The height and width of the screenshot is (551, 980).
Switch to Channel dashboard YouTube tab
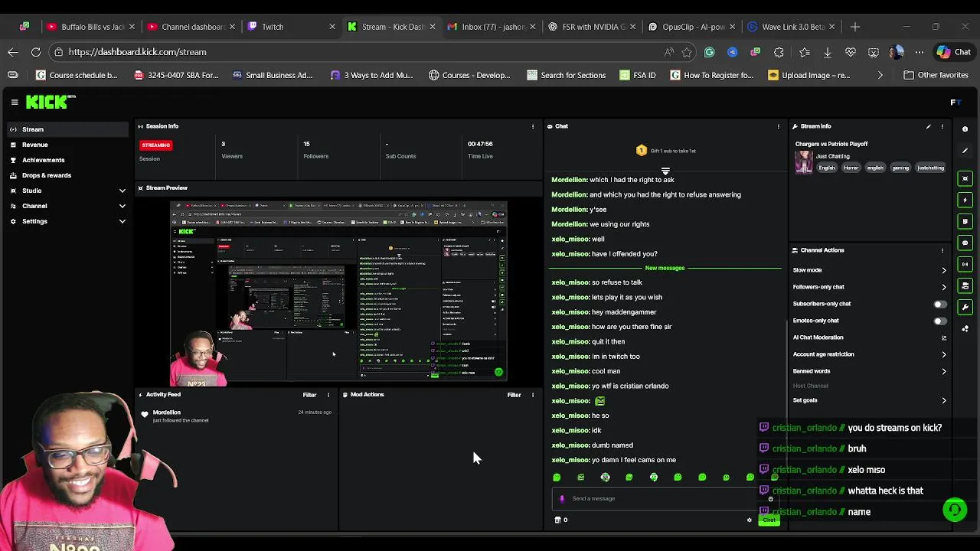pos(190,27)
